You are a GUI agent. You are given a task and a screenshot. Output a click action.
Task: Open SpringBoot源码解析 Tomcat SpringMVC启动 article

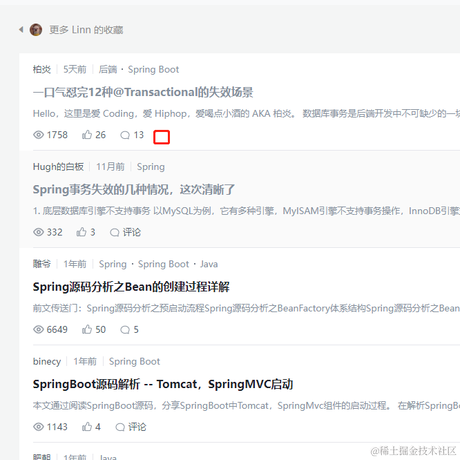(163, 384)
